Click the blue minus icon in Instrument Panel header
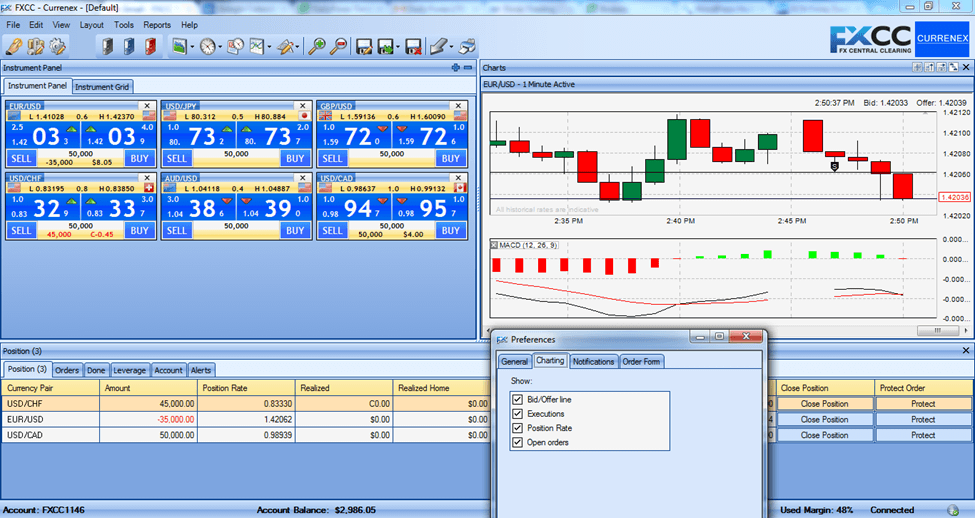975x518 pixels. [x=468, y=68]
